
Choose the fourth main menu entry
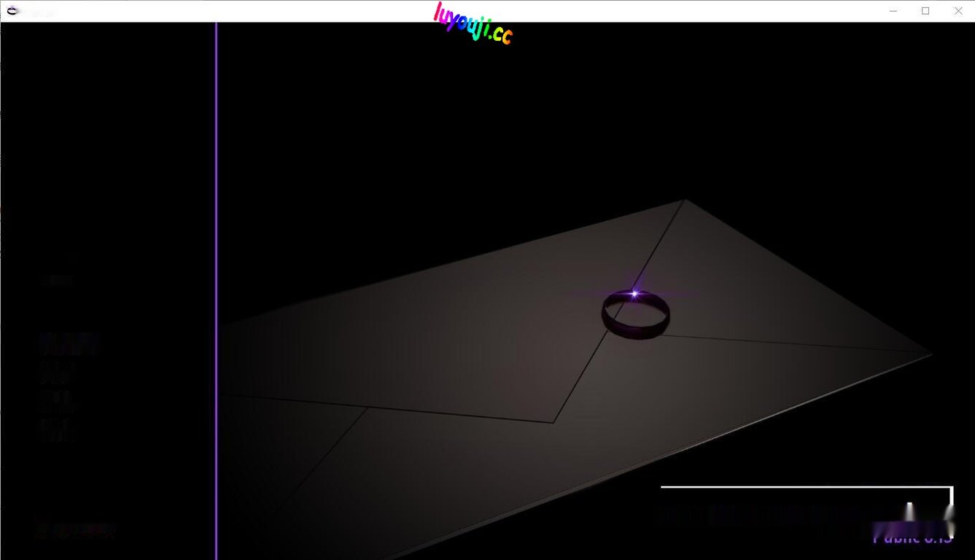click(x=56, y=429)
